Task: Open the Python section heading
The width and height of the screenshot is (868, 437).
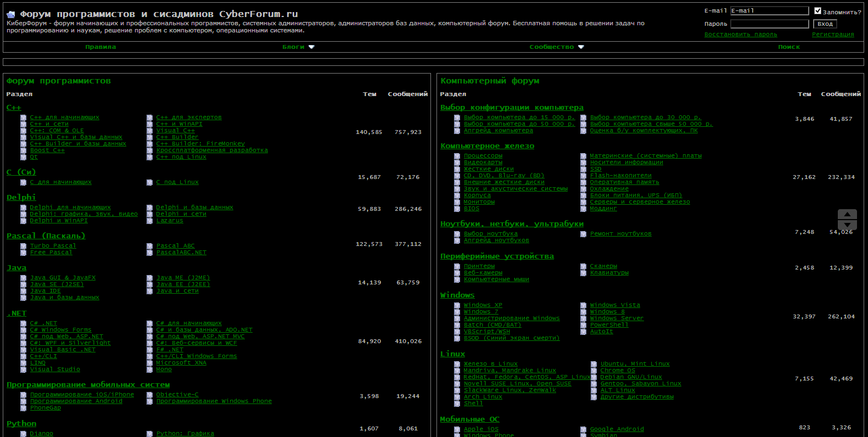Action: click(21, 424)
